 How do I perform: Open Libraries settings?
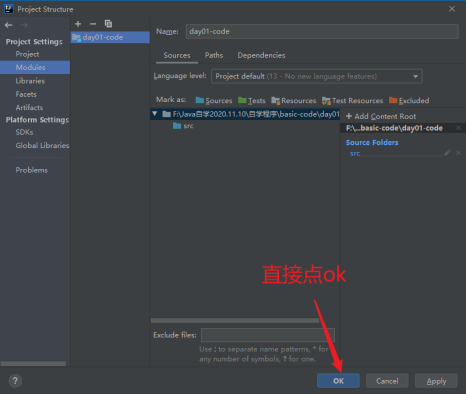tap(30, 81)
